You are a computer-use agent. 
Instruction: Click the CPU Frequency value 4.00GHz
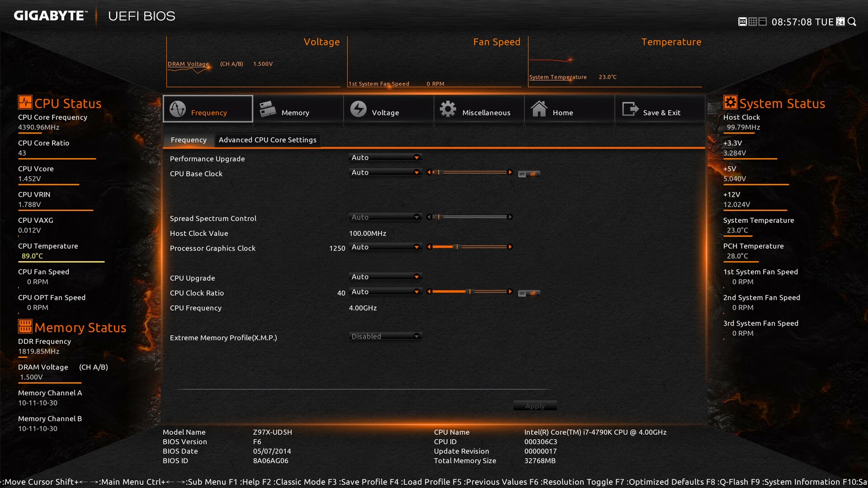(362, 308)
